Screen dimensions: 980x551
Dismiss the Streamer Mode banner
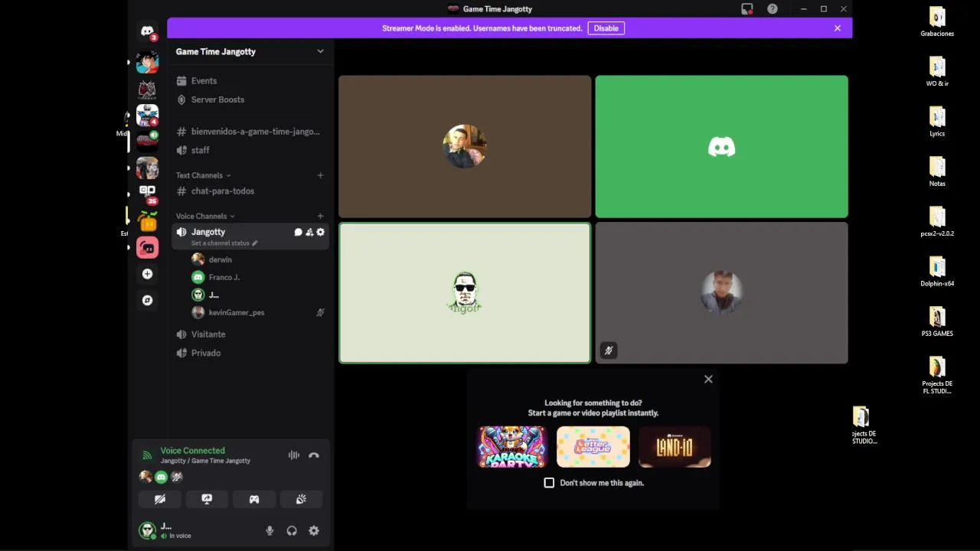[838, 28]
